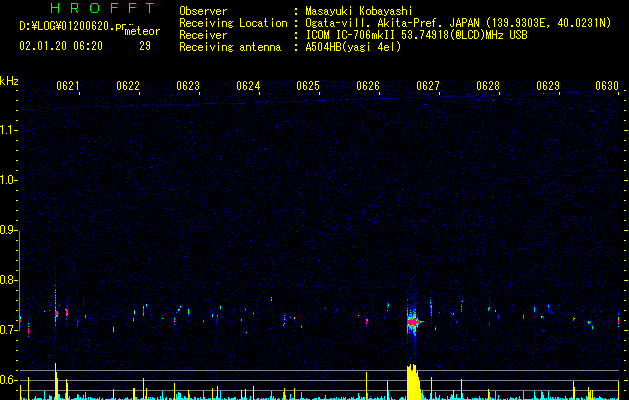Click the 0624 time marker
The height and width of the screenshot is (400, 629).
click(x=248, y=86)
